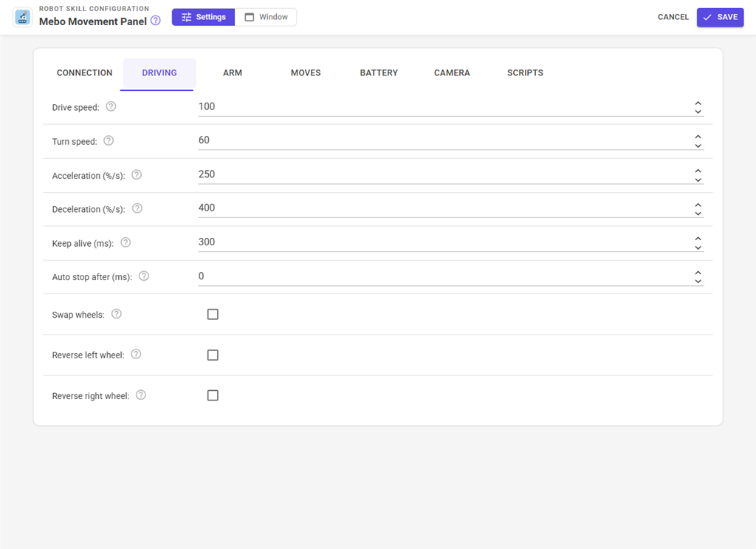This screenshot has height=549, width=756.
Task: Open the Camera tab
Action: [x=452, y=73]
